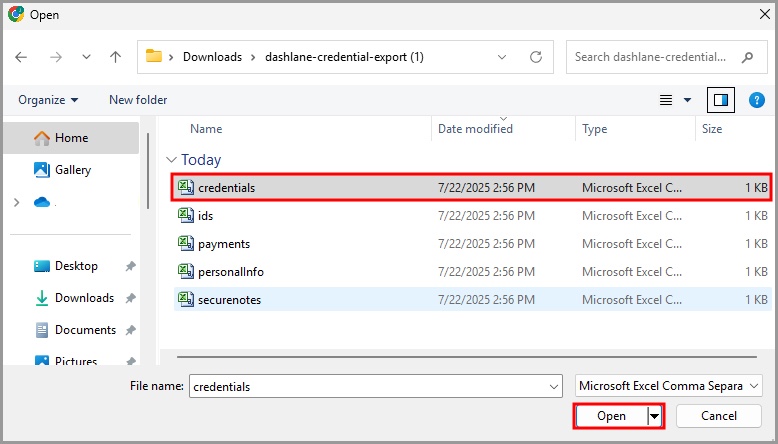This screenshot has height=444, width=778.
Task: Open view options dropdown arrow
Action: click(x=688, y=100)
